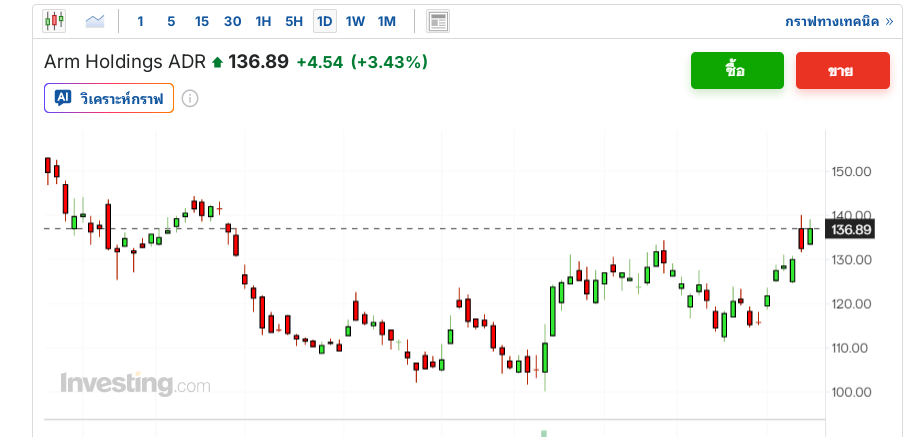
Task: Click the วิเคราะห์กราฟ AI analysis button
Action: tap(109, 98)
